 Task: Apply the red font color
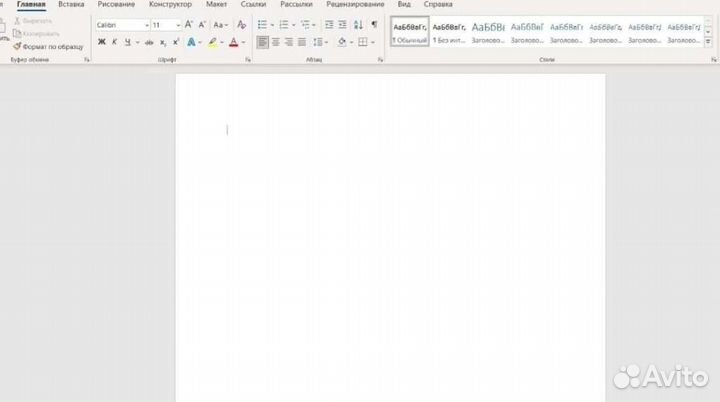coord(234,42)
